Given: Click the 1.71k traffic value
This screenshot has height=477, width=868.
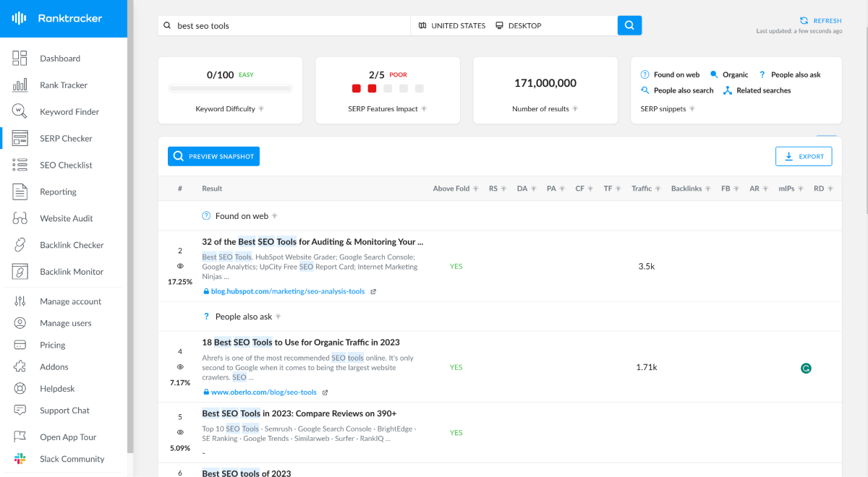Looking at the screenshot, I should tap(646, 367).
